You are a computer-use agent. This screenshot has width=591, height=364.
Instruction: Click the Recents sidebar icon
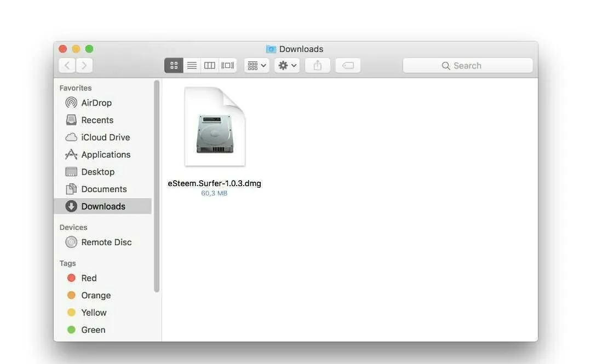71,120
